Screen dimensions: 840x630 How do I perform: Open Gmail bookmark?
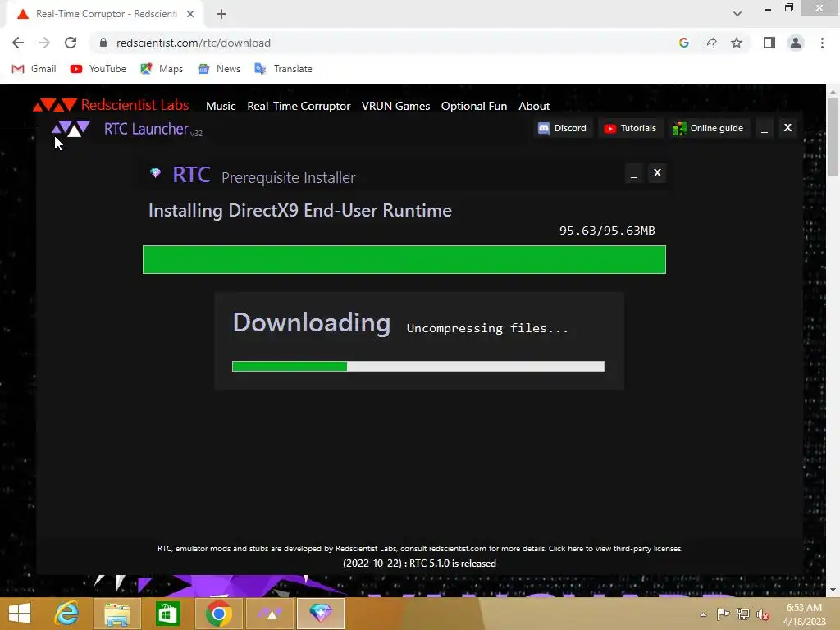pos(34,69)
